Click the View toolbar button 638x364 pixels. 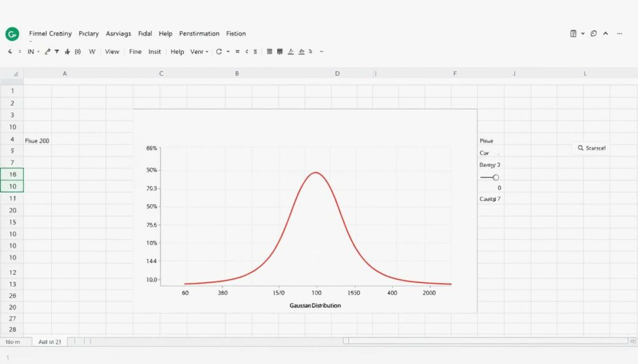112,52
